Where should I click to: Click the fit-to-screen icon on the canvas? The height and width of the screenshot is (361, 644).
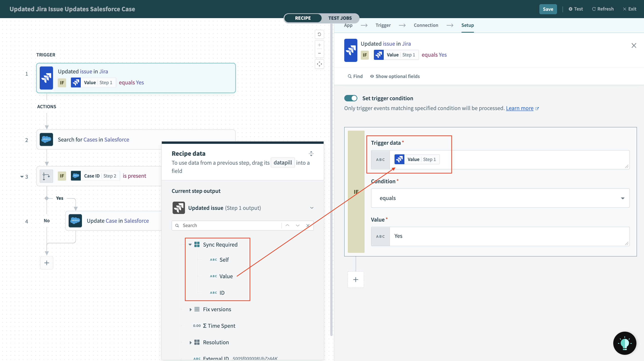pos(319,64)
